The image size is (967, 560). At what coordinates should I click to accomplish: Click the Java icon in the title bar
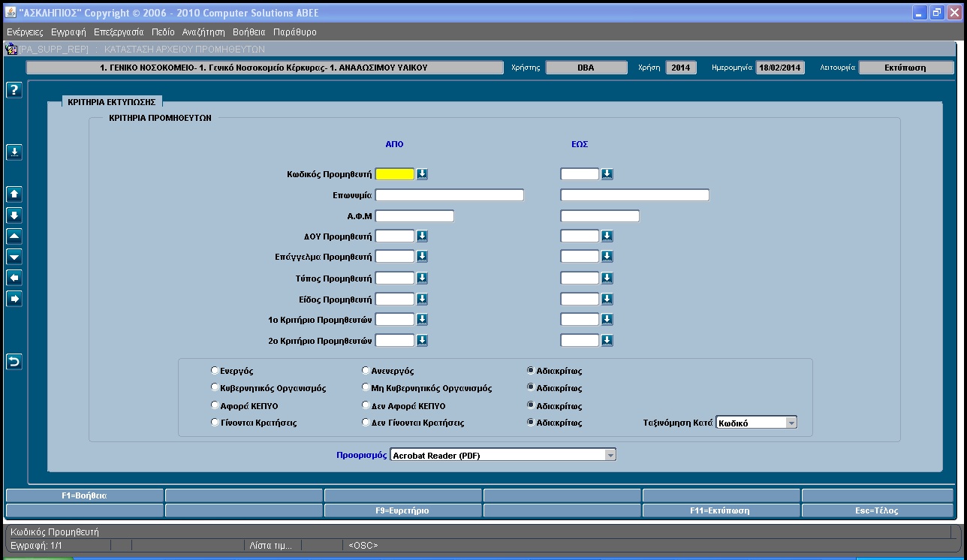pyautogui.click(x=11, y=12)
